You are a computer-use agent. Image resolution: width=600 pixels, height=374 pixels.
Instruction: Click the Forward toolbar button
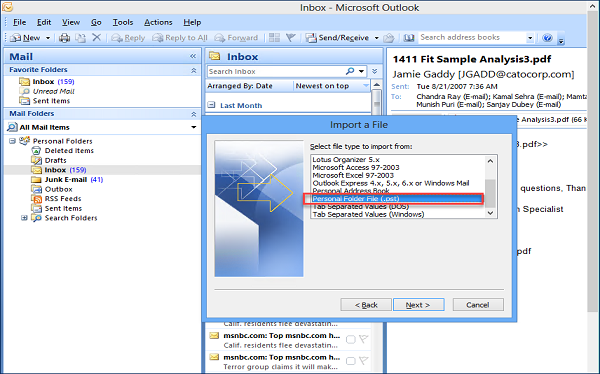[236, 38]
